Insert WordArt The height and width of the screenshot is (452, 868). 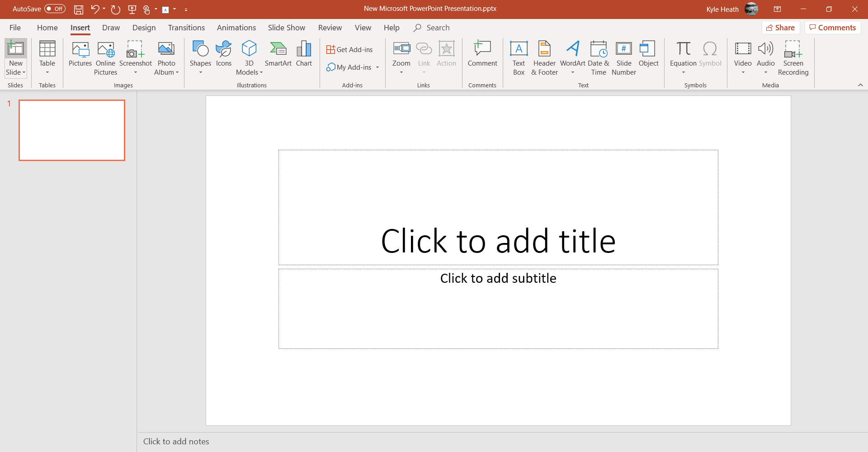572,57
